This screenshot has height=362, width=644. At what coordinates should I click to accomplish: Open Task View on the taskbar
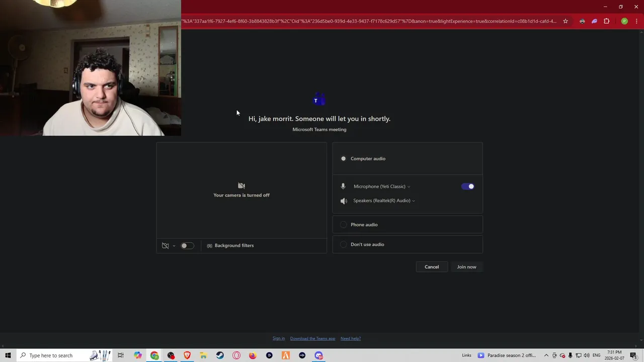pyautogui.click(x=121, y=355)
